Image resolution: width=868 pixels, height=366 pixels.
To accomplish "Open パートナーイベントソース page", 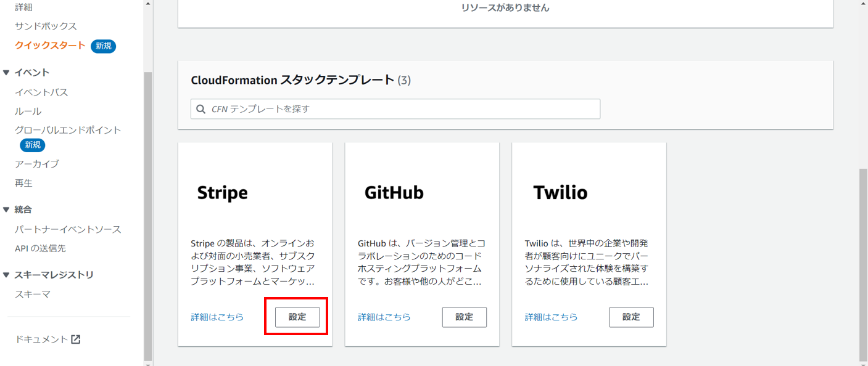I will tap(68, 229).
